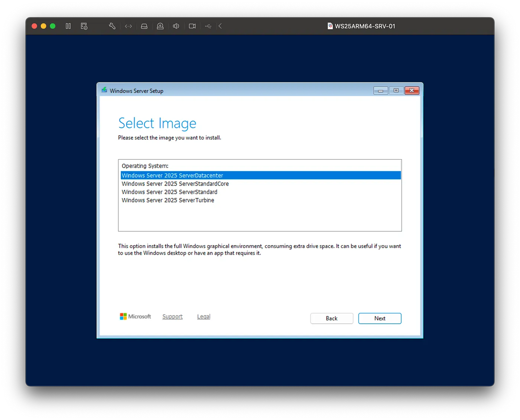Screen dimensions: 520x420
Task: Click the Next button
Action: coord(380,318)
